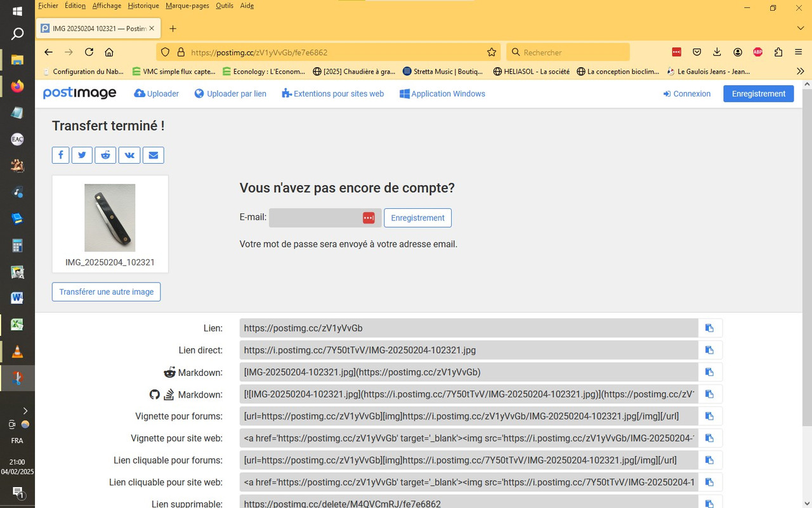Copy the Vignette pour site web code

(710, 438)
